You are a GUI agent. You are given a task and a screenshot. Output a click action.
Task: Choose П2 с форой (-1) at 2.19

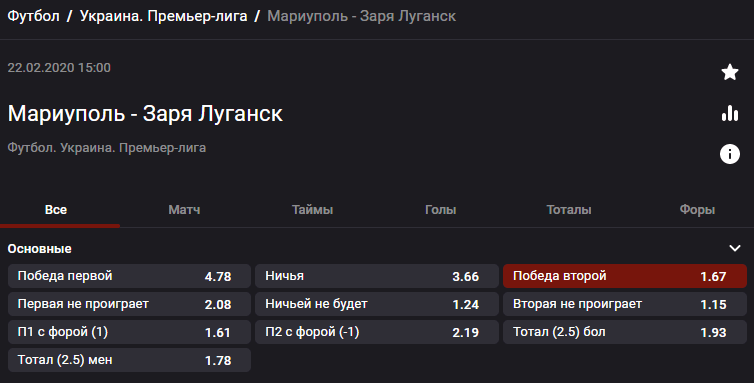tap(377, 332)
